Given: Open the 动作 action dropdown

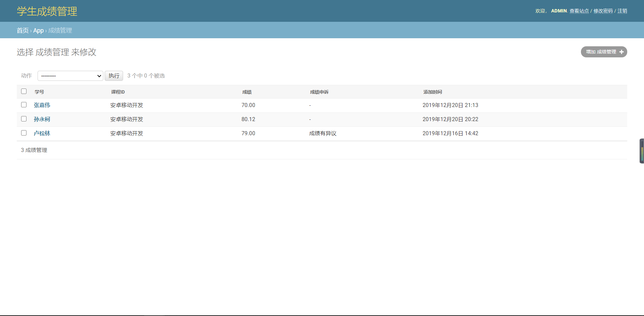Looking at the screenshot, I should tap(70, 76).
